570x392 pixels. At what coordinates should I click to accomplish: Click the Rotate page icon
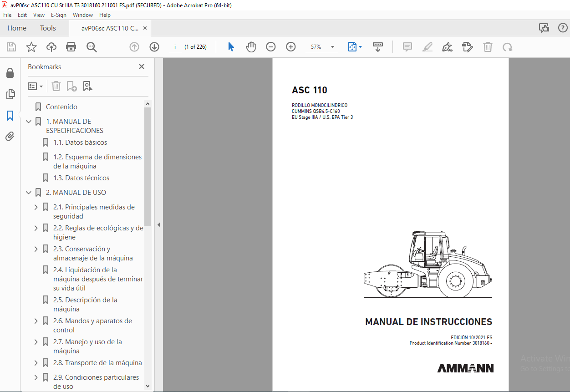pos(508,47)
